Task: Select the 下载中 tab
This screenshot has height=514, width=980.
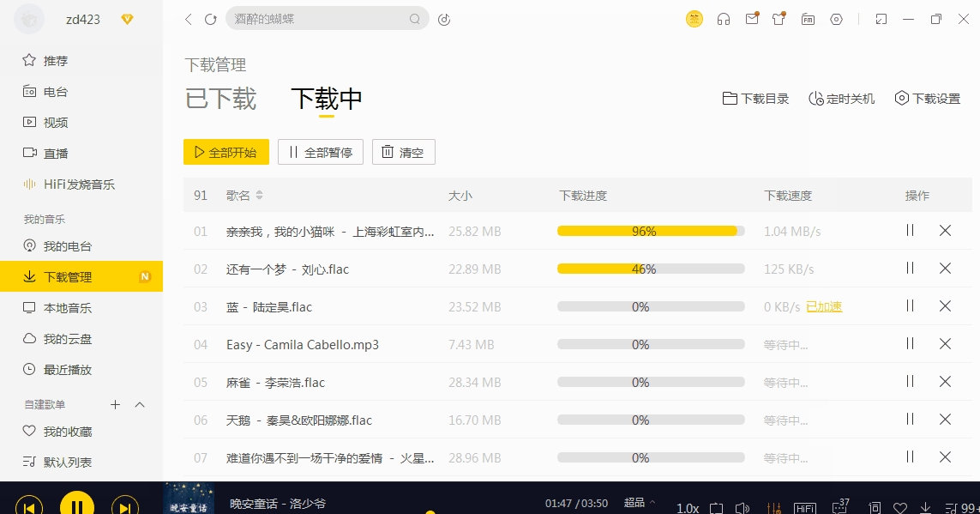Action: click(x=327, y=99)
